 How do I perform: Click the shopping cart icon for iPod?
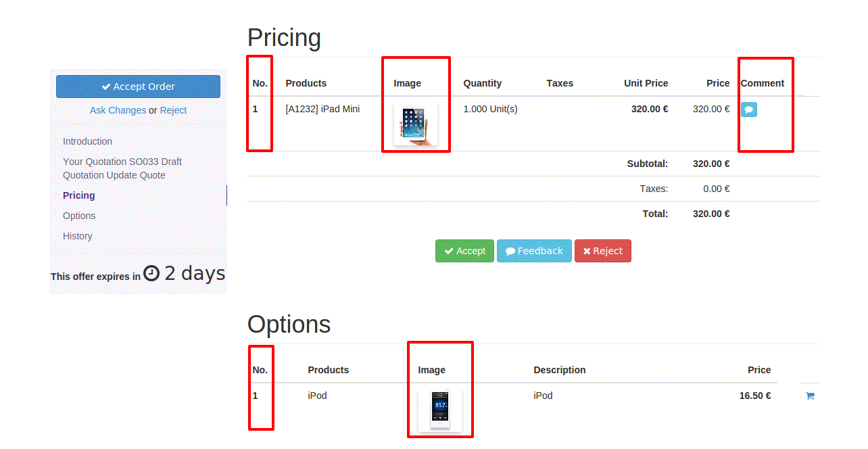coord(810,396)
